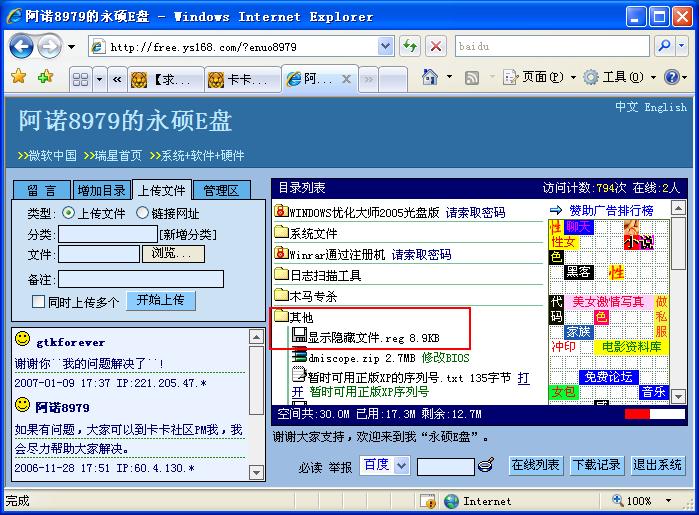Switch to the 【求... browser tab

click(x=166, y=79)
